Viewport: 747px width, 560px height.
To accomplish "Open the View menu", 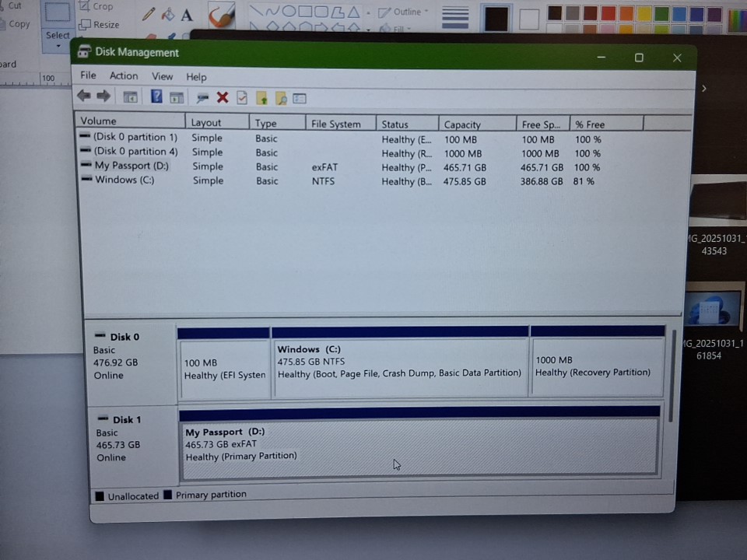I will 162,76.
